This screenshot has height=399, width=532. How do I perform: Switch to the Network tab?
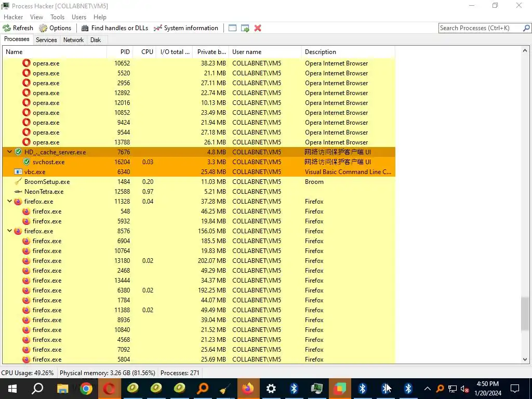coord(73,40)
